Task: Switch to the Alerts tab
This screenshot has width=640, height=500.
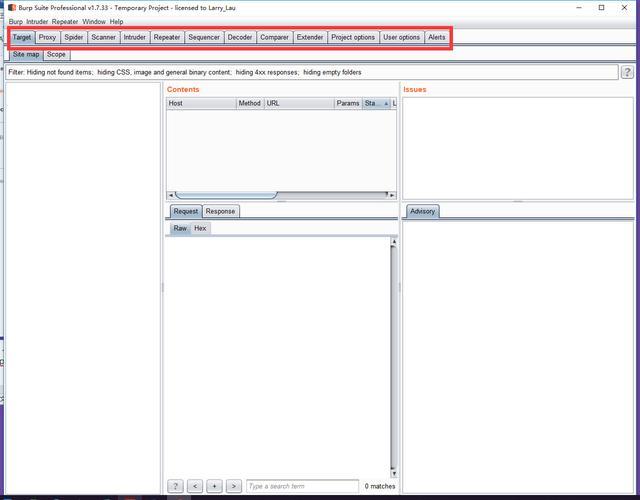Action: coord(437,37)
